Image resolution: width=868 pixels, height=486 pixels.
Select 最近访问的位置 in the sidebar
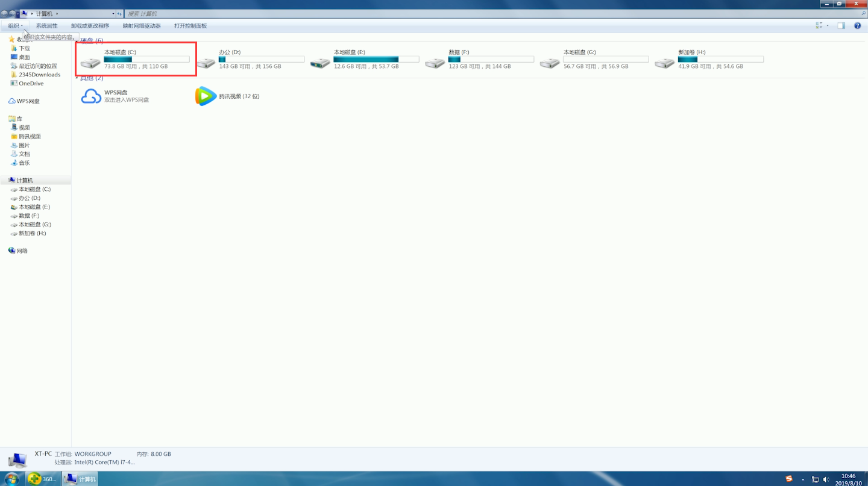point(34,66)
